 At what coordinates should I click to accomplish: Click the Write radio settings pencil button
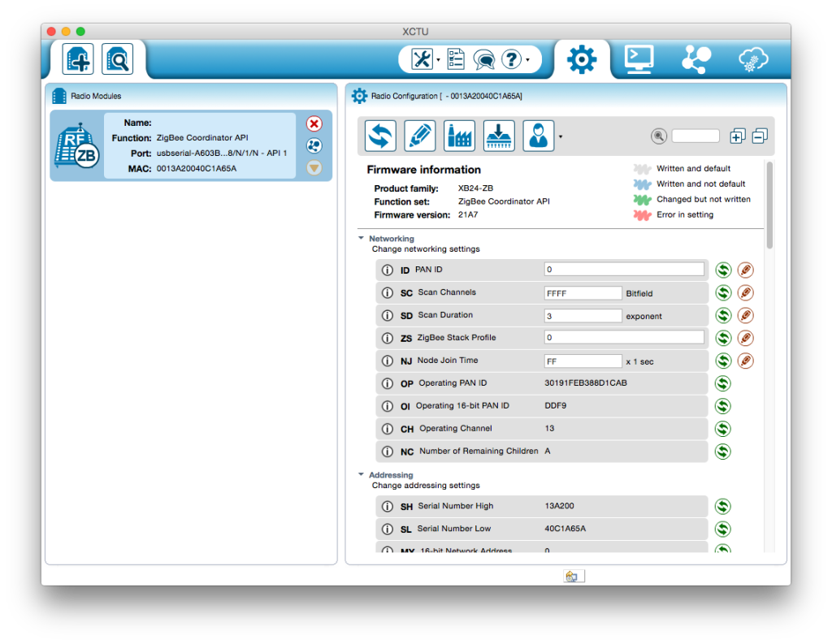click(419, 136)
